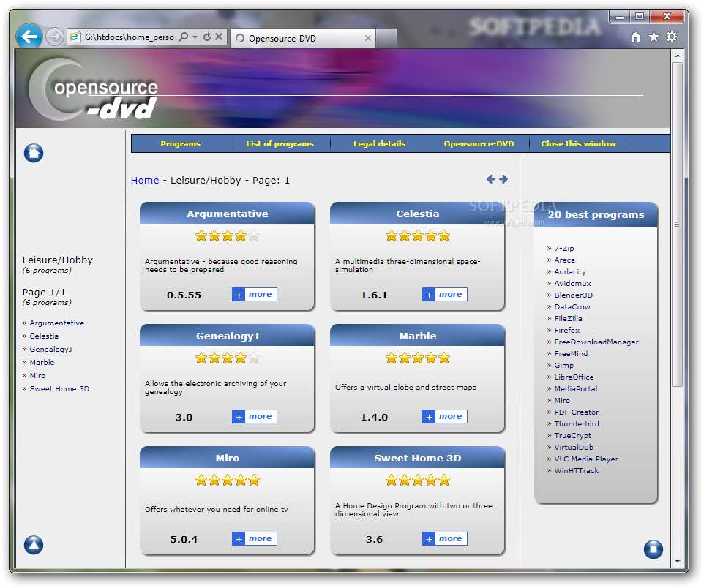Open Firefox in 20 best programs

[567, 330]
